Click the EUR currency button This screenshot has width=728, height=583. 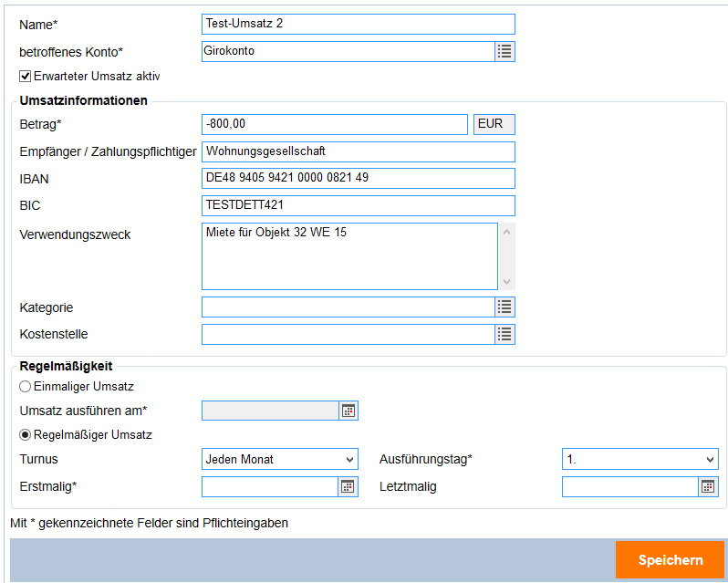(494, 124)
